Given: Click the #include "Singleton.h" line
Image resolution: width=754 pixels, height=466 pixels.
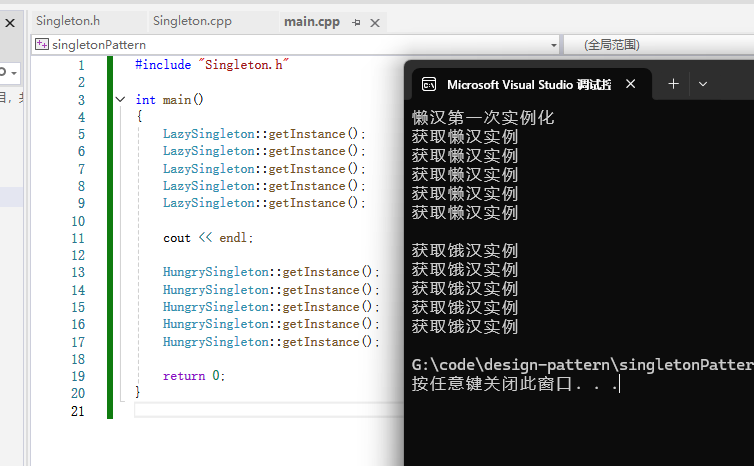Looking at the screenshot, I should [212, 64].
